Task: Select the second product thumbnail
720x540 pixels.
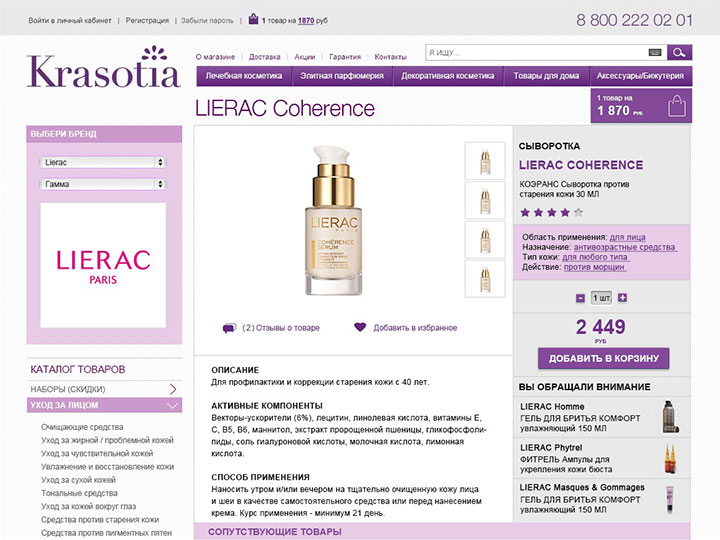Action: 485,200
